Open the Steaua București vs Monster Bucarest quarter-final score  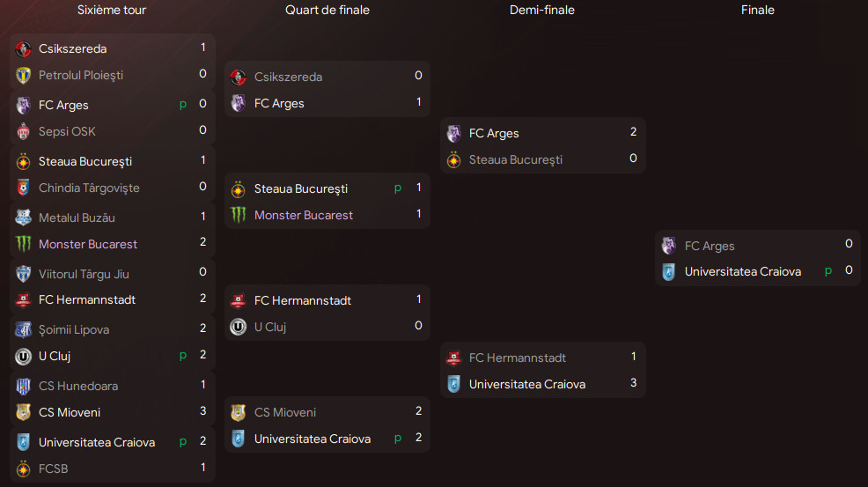[418, 201]
